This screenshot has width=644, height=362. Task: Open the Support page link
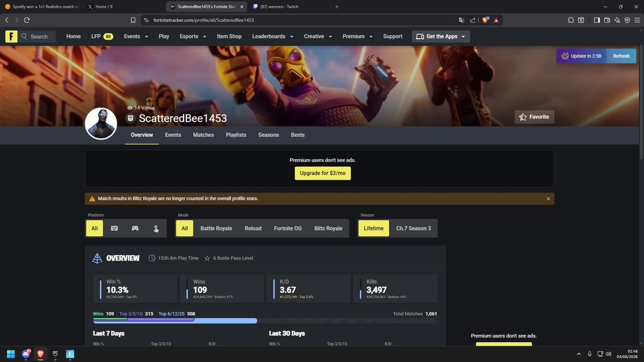(x=393, y=36)
